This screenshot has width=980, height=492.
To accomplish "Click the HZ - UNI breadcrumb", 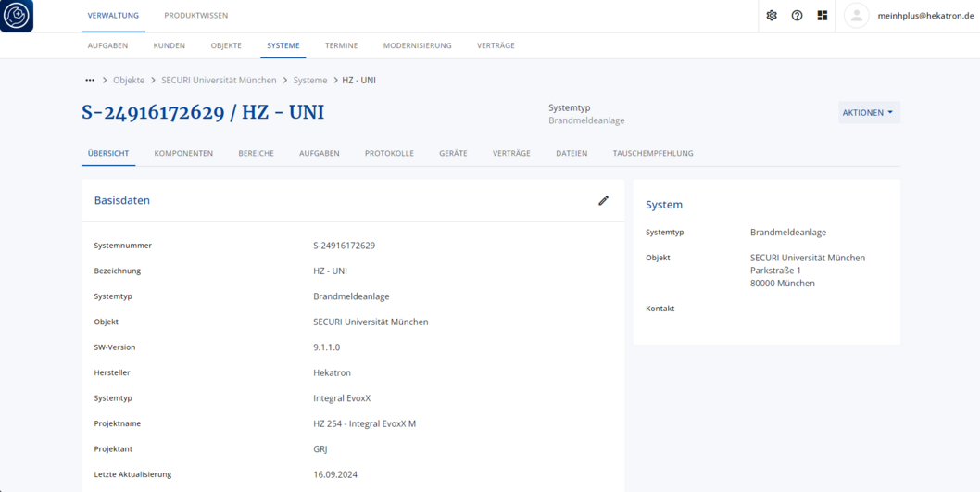I will (358, 80).
